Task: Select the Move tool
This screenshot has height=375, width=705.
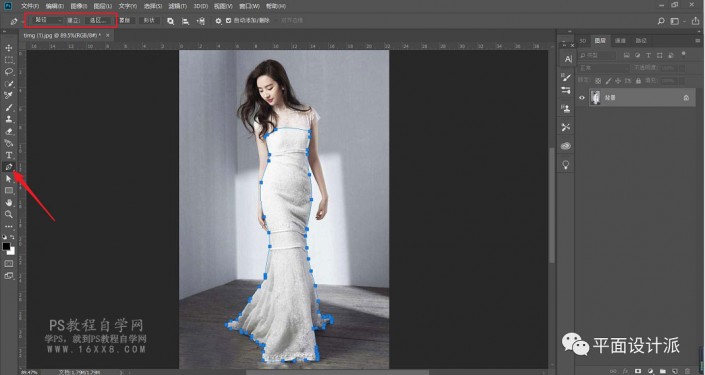Action: [9, 48]
